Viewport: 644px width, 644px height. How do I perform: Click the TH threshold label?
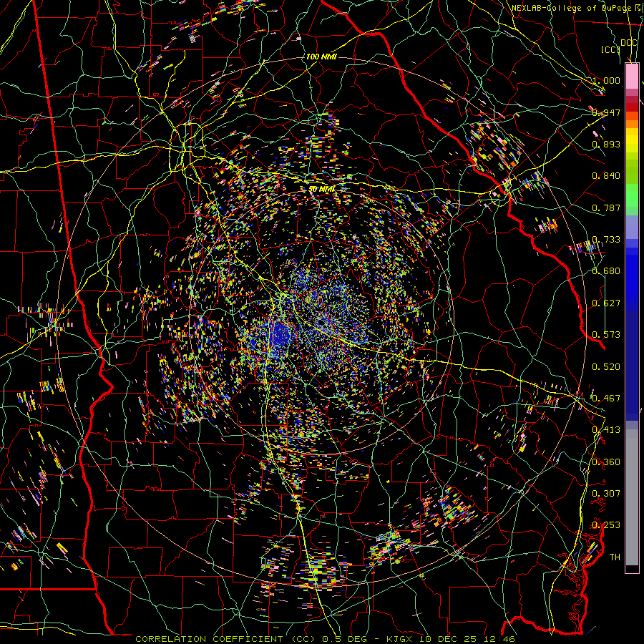click(x=615, y=557)
